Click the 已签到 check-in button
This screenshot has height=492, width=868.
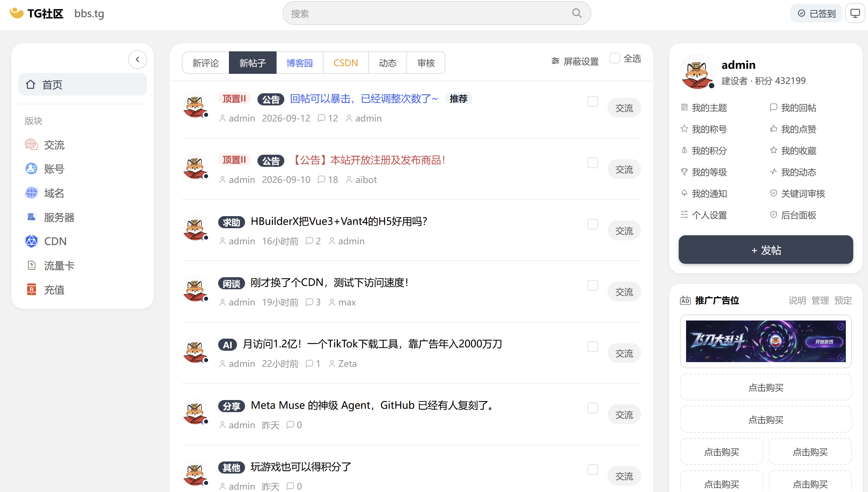816,13
